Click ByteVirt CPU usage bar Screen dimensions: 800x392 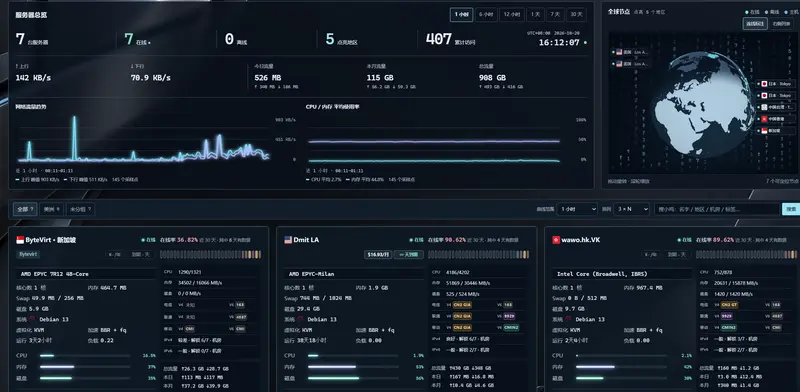85,356
